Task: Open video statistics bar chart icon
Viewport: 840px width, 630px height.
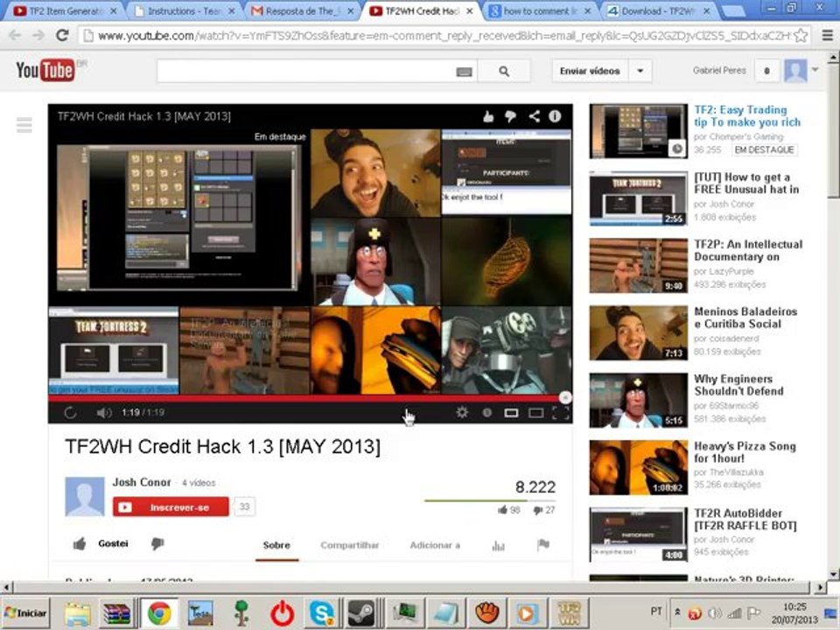Action: pos(498,545)
